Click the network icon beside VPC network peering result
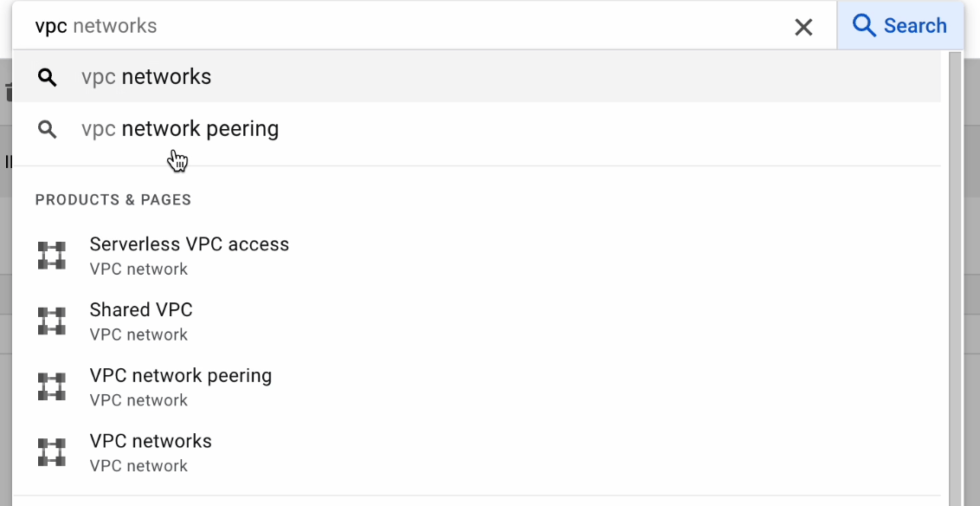The image size is (980, 506). (52, 386)
